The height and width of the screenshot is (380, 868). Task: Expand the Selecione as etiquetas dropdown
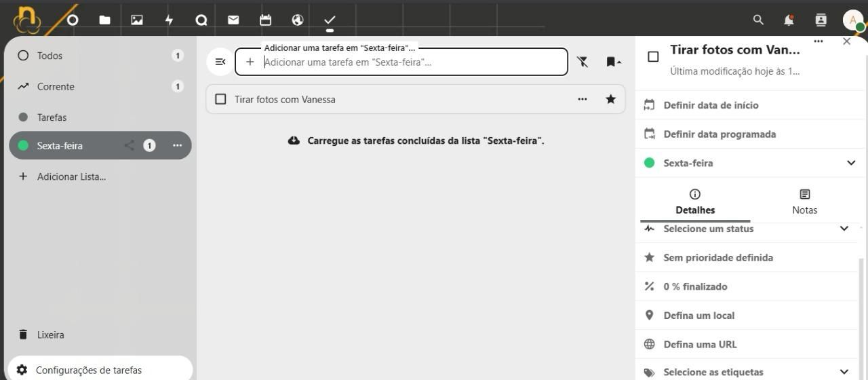pos(844,372)
